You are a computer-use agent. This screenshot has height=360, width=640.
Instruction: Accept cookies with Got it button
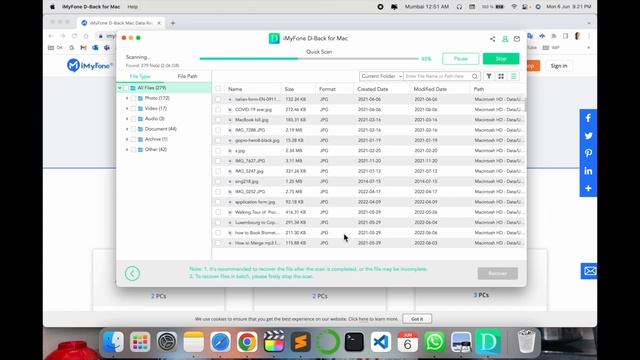pos(417,319)
